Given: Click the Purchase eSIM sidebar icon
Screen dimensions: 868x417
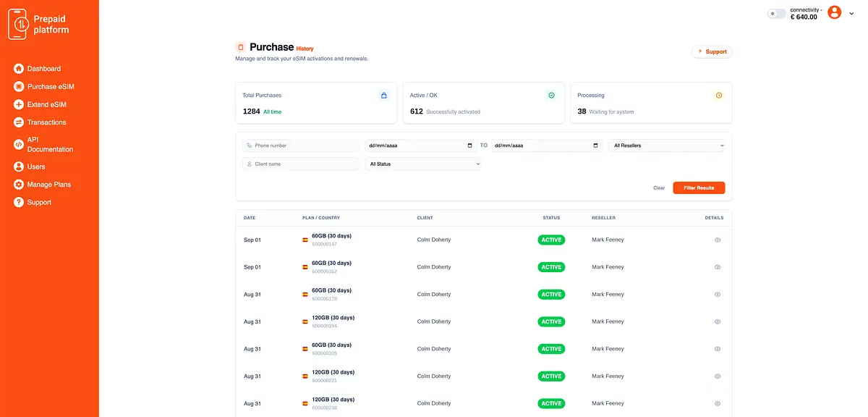Looking at the screenshot, I should click(19, 87).
